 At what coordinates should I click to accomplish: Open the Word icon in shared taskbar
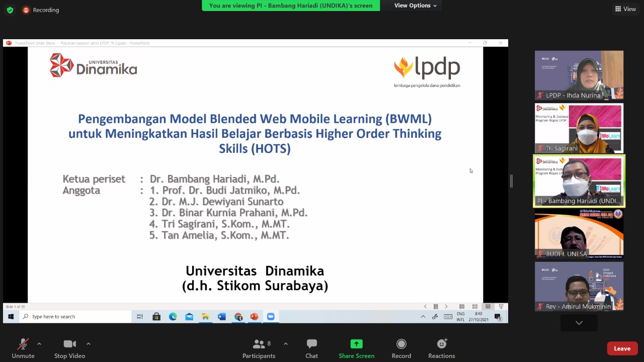coord(222,316)
